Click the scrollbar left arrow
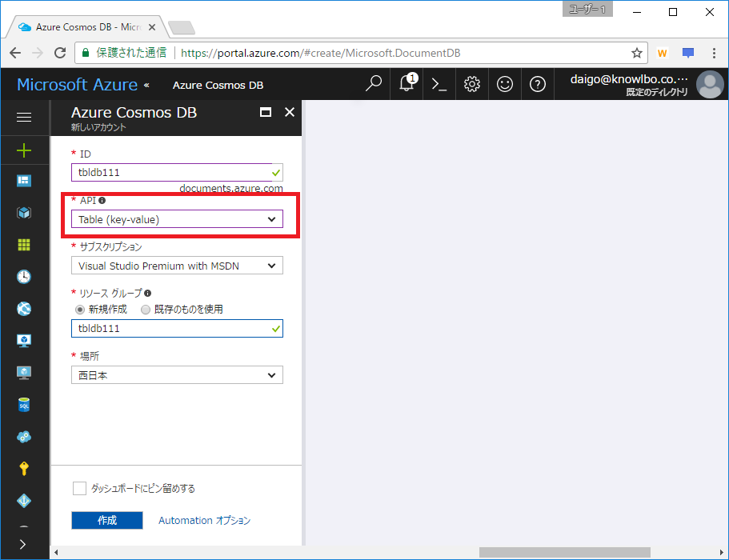This screenshot has height=560, width=729. pyautogui.click(x=56, y=553)
